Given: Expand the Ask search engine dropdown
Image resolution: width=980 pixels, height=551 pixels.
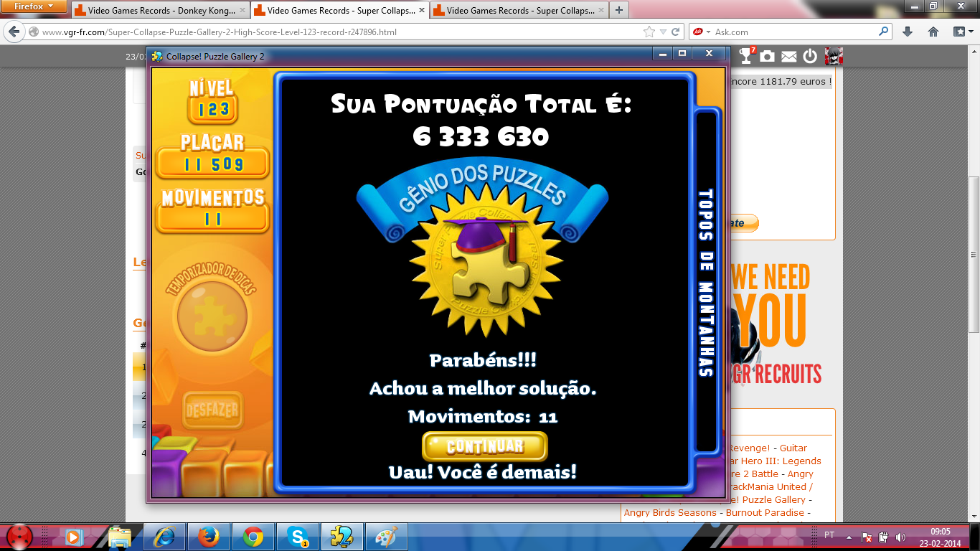Looking at the screenshot, I should 708,32.
